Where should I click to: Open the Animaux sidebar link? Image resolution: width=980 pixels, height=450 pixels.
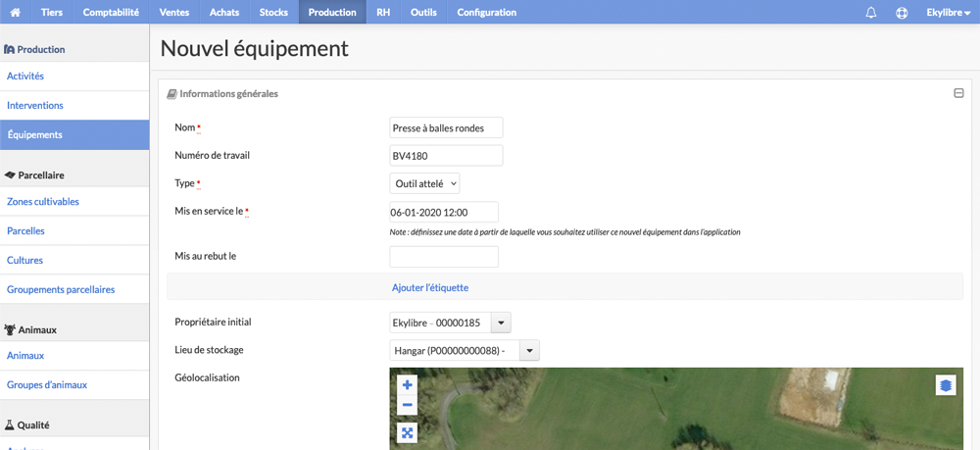74,356
